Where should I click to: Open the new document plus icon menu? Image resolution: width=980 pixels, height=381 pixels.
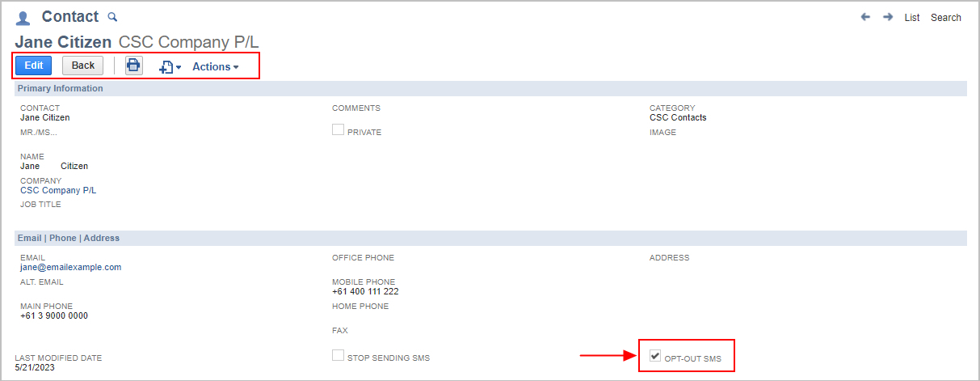tap(170, 67)
